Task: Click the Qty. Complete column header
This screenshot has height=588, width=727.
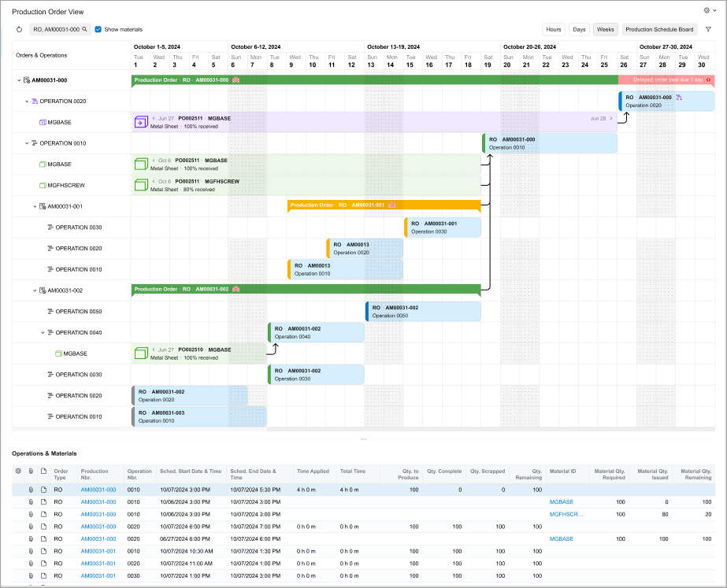Action: (x=443, y=471)
